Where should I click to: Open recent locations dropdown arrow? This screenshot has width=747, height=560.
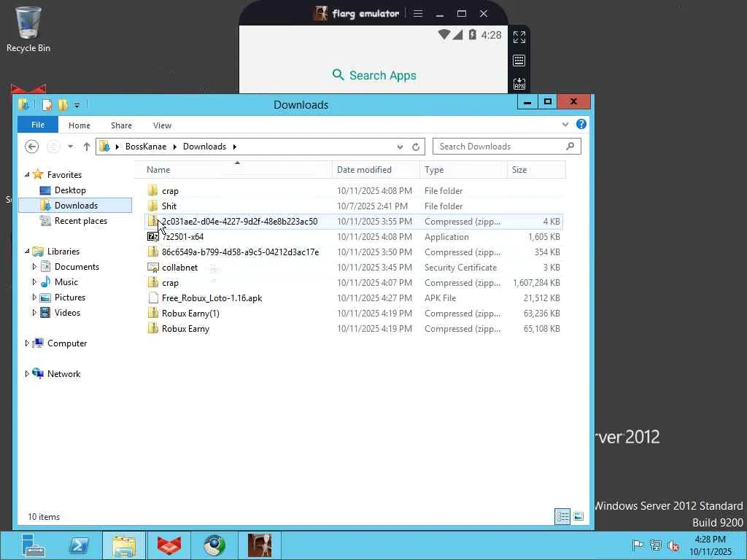70,147
